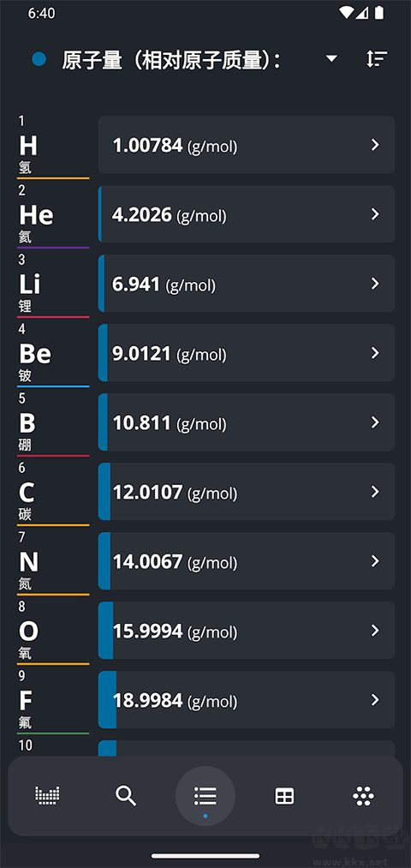Image resolution: width=411 pixels, height=868 pixels.
Task: Expand the 原子量 property dropdown arrow
Action: (331, 58)
